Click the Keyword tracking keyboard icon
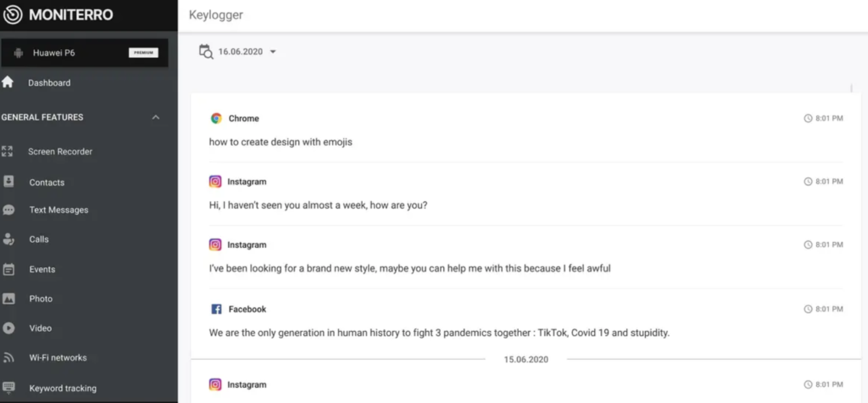Screen dimensions: 868x403 (x=8, y=388)
